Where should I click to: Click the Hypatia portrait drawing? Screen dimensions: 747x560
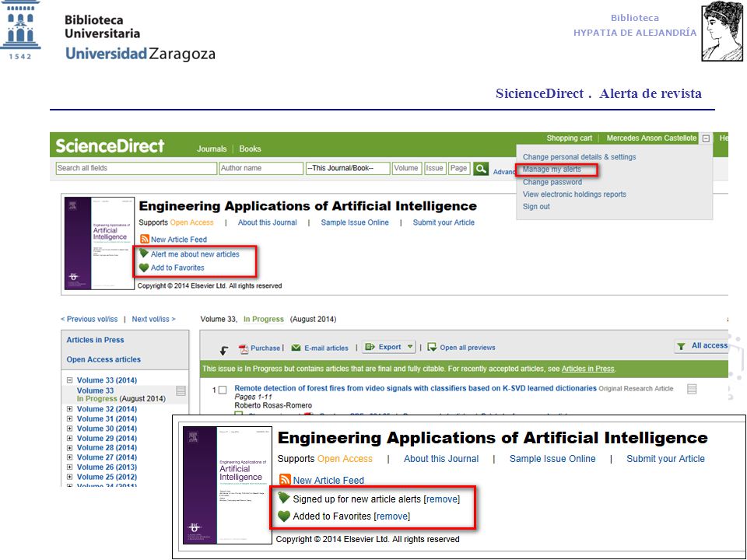click(722, 31)
